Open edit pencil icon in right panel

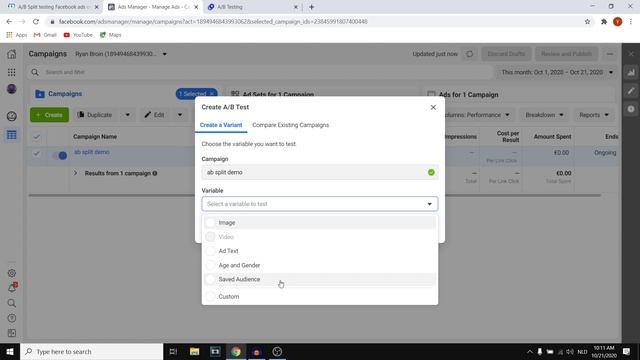point(631,91)
